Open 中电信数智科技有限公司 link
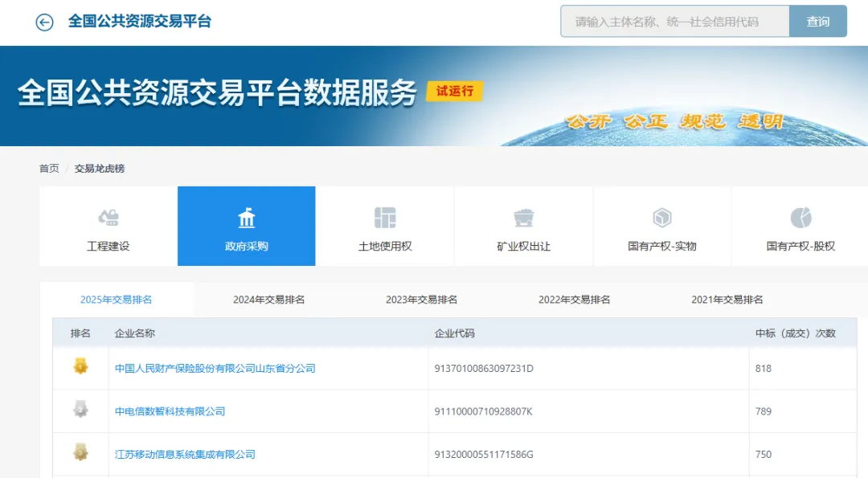The height and width of the screenshot is (478, 868). pyautogui.click(x=170, y=411)
